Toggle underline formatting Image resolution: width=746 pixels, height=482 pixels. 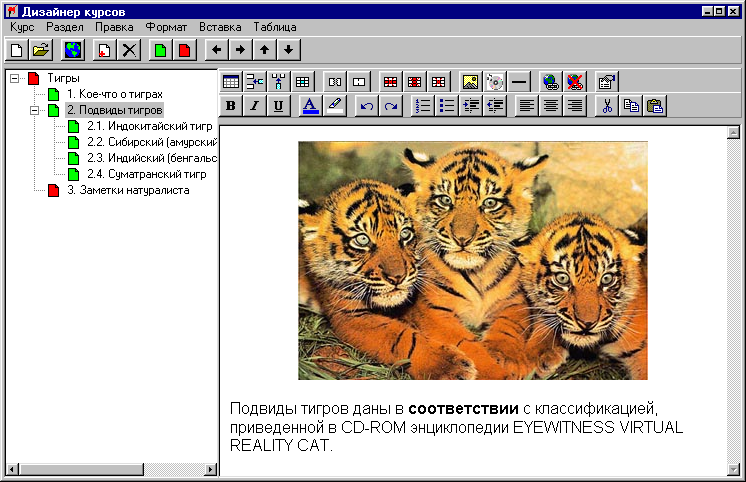pyautogui.click(x=279, y=106)
